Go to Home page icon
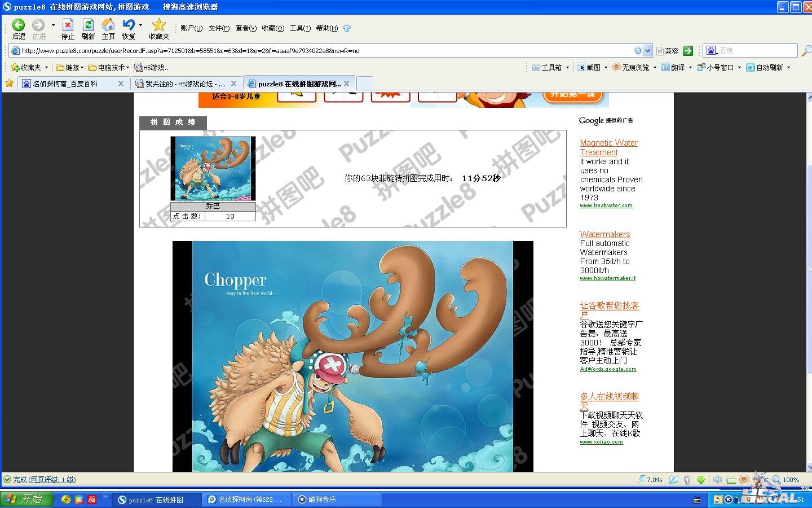 pos(108,25)
